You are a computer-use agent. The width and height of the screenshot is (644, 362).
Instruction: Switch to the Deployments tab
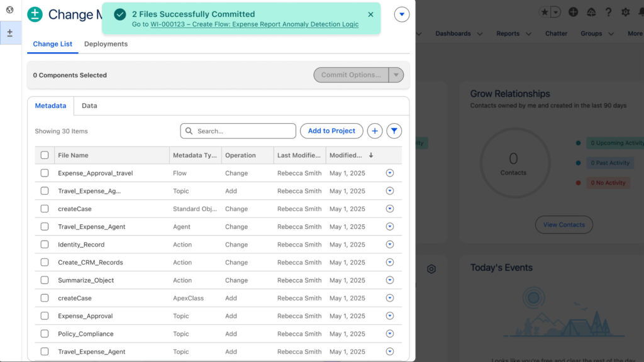106,44
